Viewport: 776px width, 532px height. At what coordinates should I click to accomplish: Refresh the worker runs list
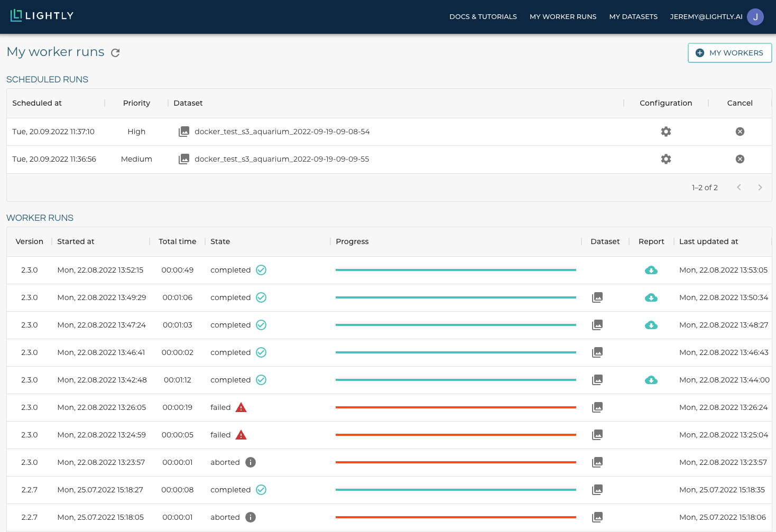tap(115, 53)
